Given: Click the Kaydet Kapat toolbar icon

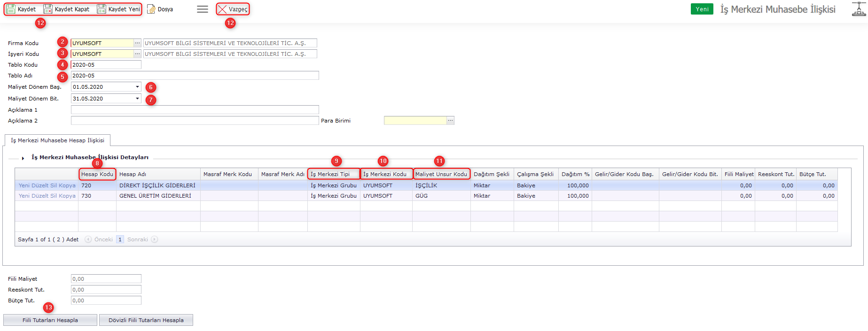Looking at the screenshot, I should pos(48,9).
